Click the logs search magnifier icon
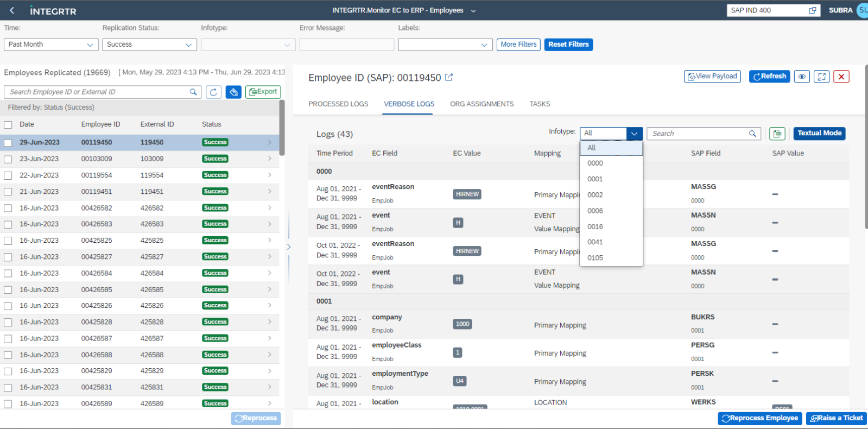This screenshot has height=429, width=868. click(x=752, y=134)
